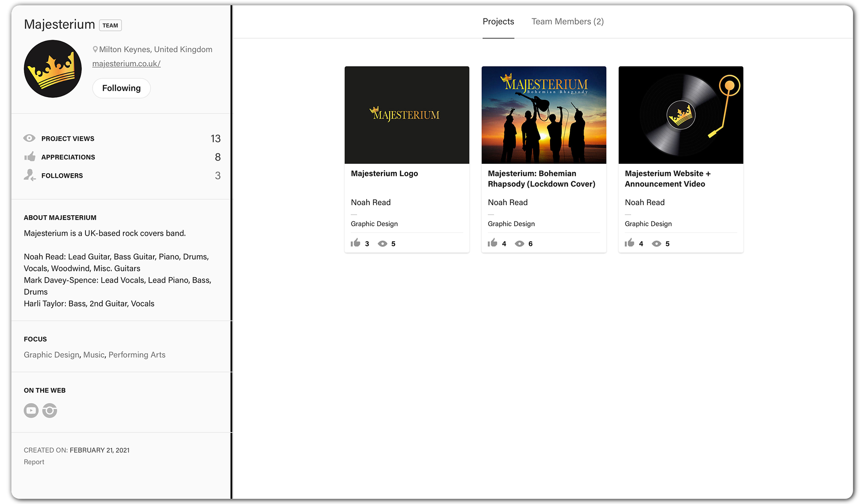The height and width of the screenshot is (504, 864).
Task: Click thumbs-up icon on Majesterium Logo card
Action: (355, 243)
